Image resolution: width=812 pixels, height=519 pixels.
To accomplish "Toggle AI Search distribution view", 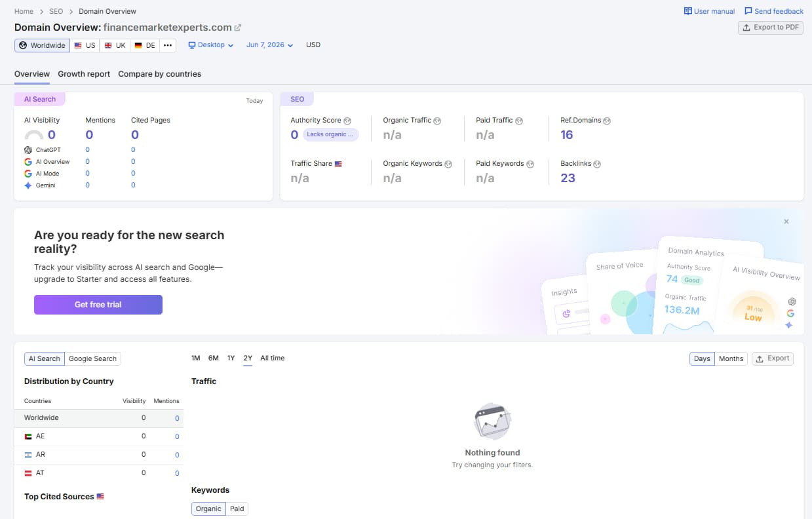I will [x=44, y=358].
